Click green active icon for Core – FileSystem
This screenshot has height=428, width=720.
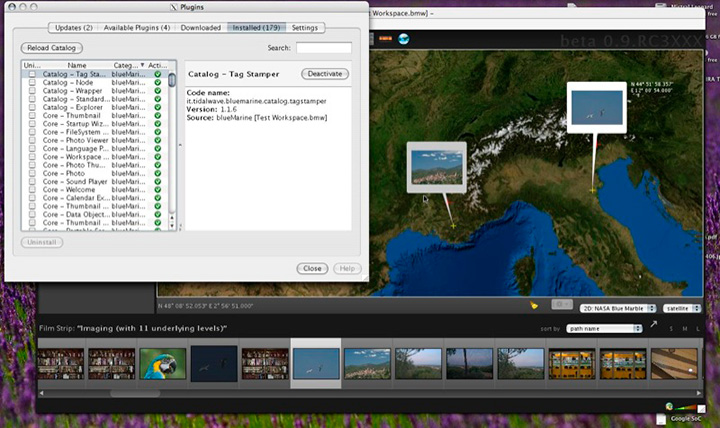158,132
